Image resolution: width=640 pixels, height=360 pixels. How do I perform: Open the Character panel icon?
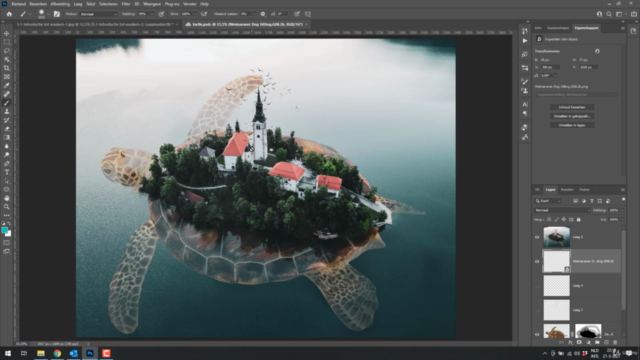coord(525,104)
